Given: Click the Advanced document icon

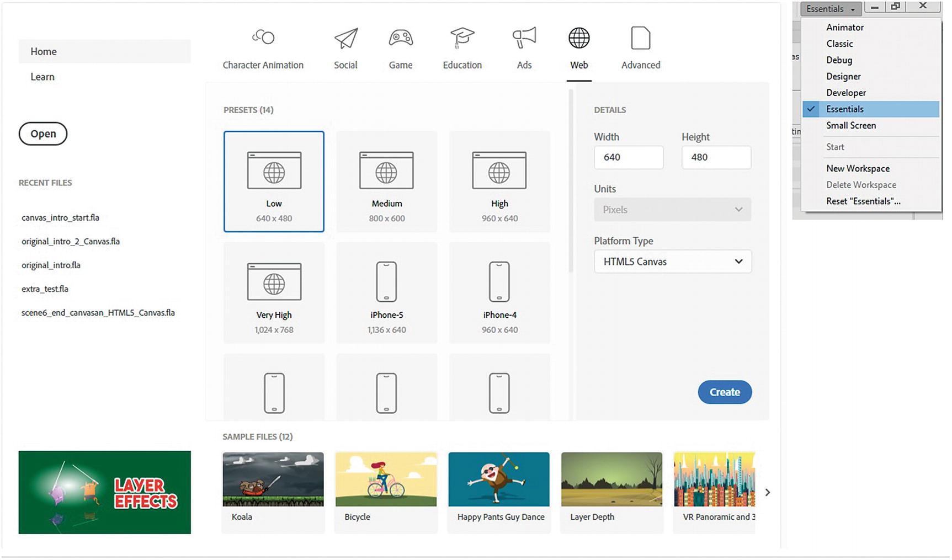Looking at the screenshot, I should pos(640,38).
